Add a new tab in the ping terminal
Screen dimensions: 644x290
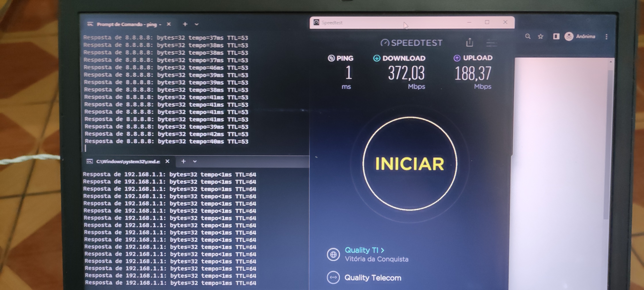tap(185, 24)
